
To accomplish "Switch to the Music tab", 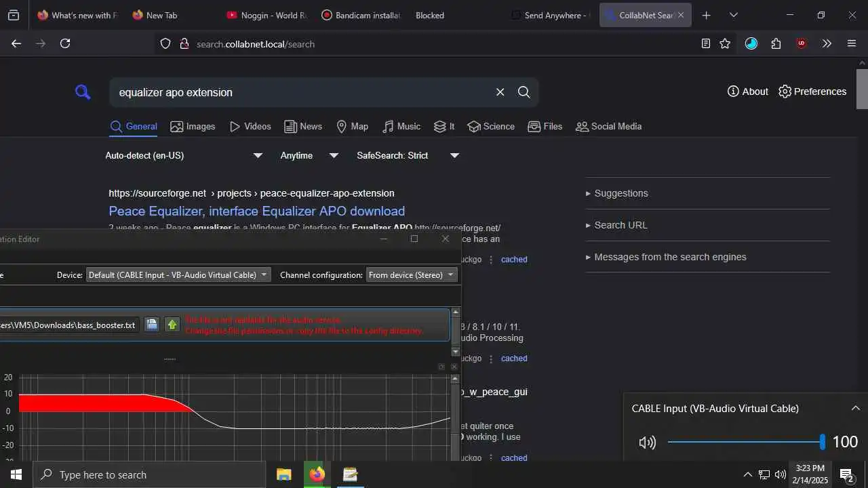I will click(401, 127).
